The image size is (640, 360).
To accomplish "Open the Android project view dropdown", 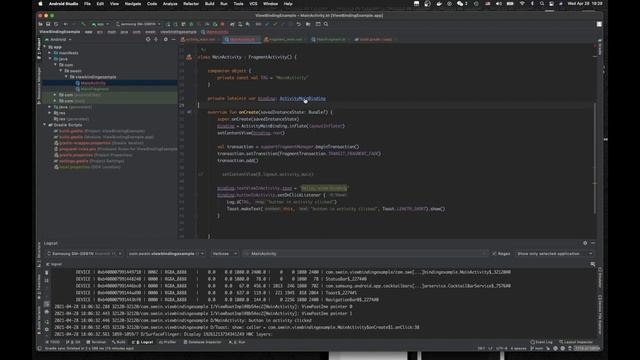I will pos(58,40).
